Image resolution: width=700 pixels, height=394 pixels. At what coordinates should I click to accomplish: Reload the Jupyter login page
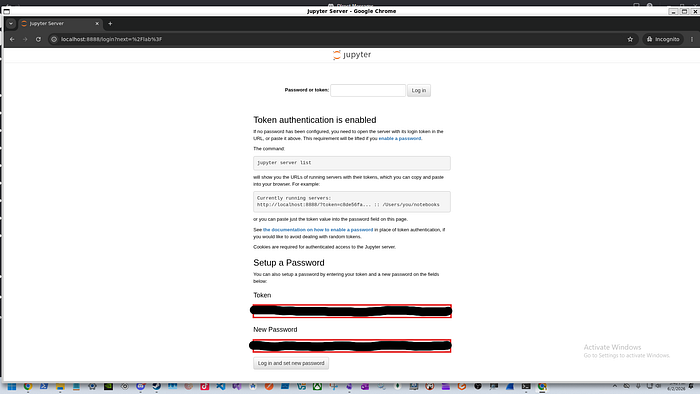(x=38, y=39)
